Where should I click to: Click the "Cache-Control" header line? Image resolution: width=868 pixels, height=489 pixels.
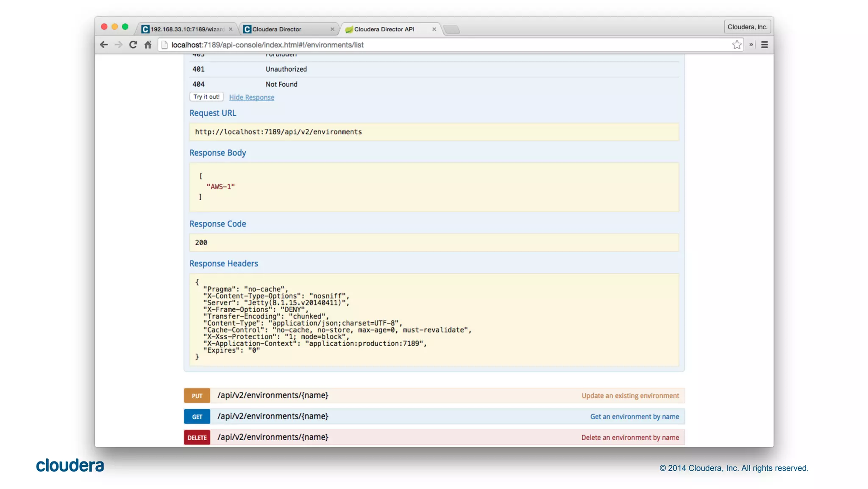(x=337, y=330)
